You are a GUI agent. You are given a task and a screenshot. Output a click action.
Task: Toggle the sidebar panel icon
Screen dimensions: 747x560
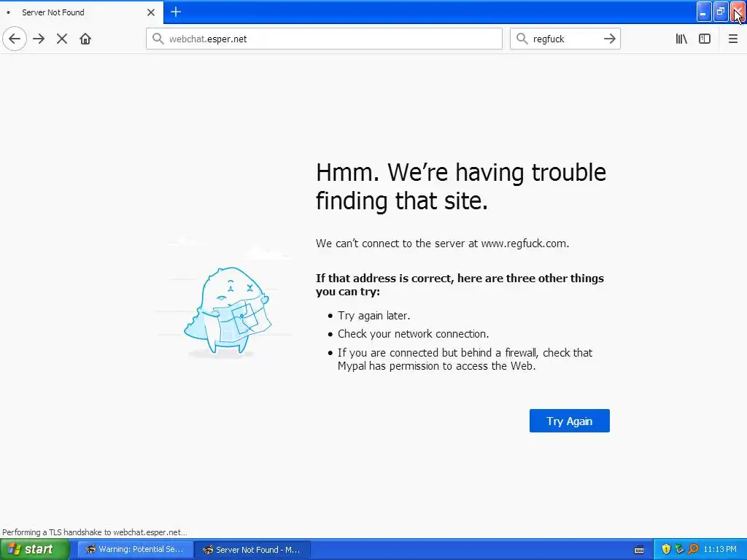[x=705, y=39]
